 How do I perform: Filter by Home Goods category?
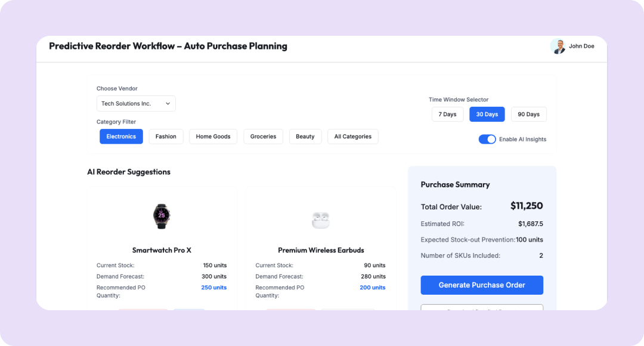pyautogui.click(x=213, y=137)
